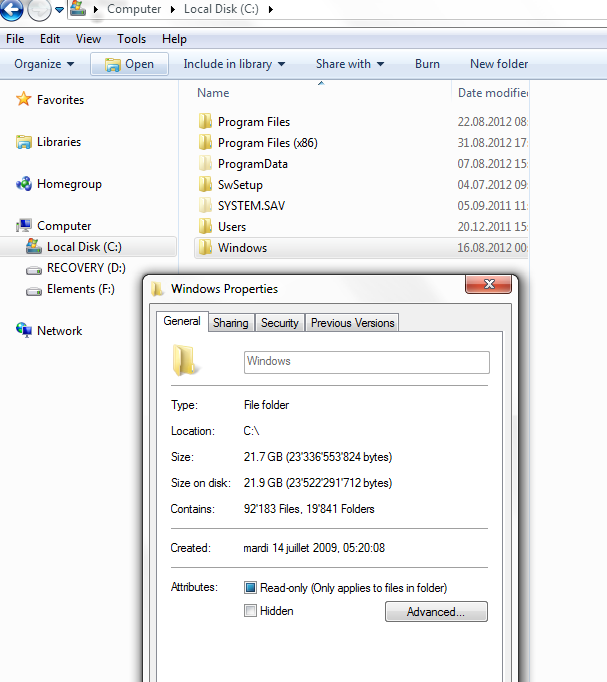Screen dimensions: 607x682
Task: Close the Windows Properties dialog
Action: (x=489, y=284)
